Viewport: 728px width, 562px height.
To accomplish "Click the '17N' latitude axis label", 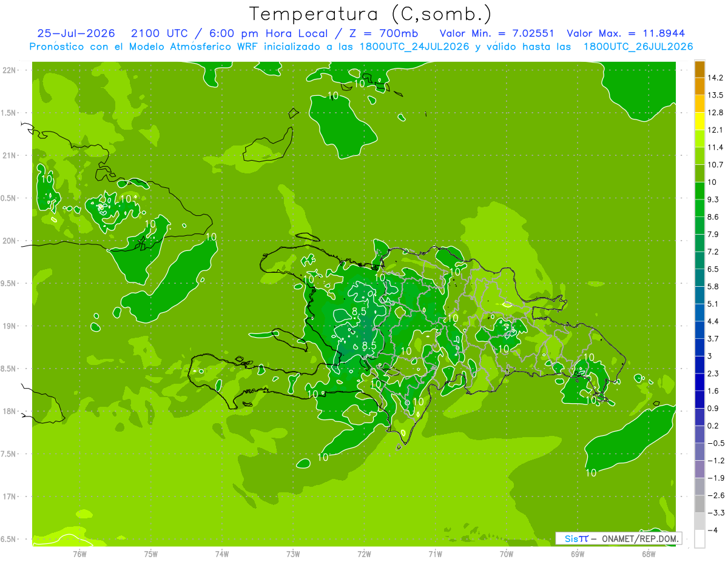I will point(10,497).
